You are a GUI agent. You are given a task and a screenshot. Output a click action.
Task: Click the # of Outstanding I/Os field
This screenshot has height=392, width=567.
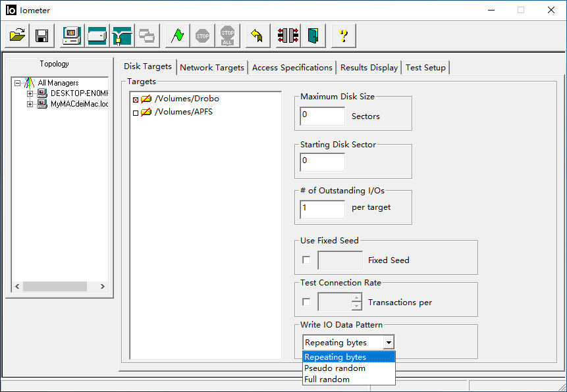point(322,209)
